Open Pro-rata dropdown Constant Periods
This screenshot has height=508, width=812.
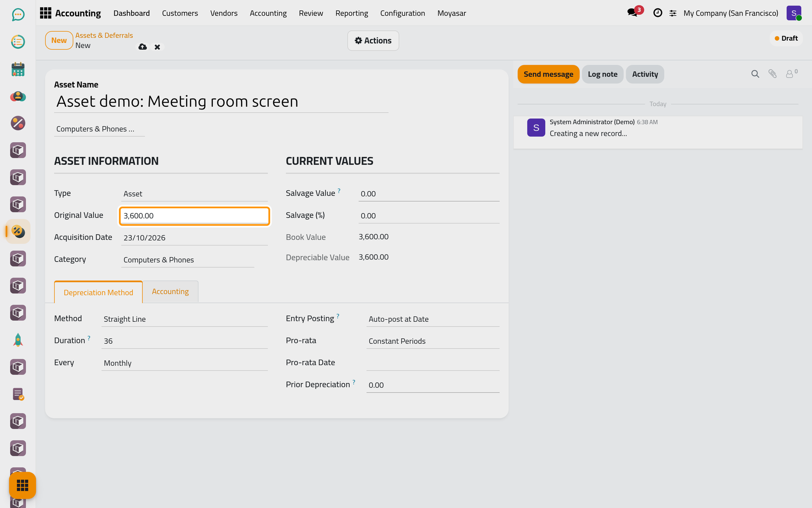coord(433,341)
